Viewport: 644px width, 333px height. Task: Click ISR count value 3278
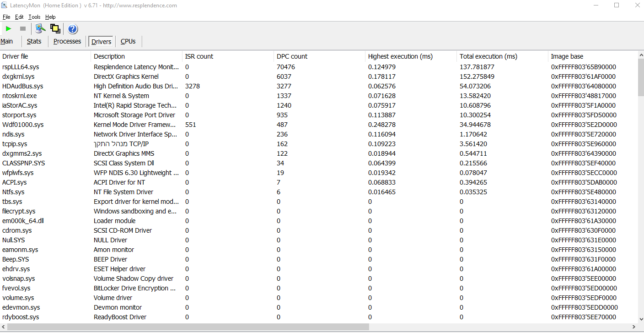pos(193,86)
